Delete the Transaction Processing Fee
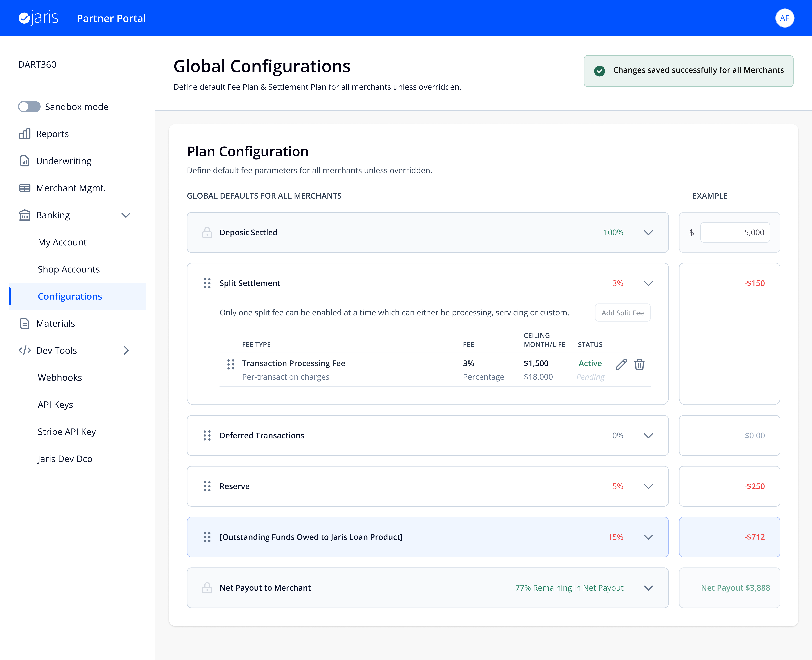Screen dimensions: 812x660 639,365
